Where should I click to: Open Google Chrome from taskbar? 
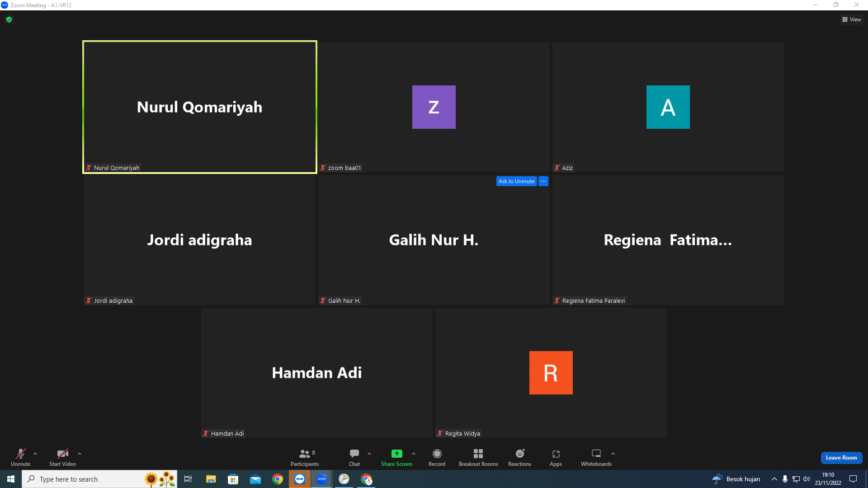278,479
